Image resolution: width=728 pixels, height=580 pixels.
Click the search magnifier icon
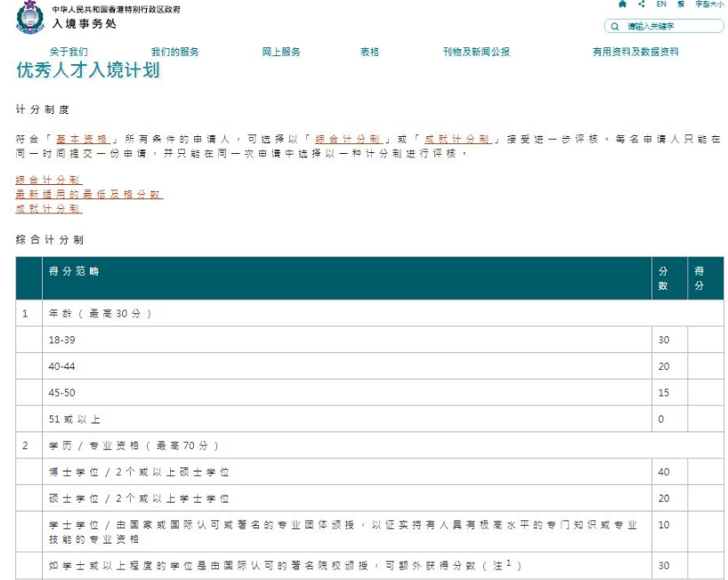click(614, 27)
